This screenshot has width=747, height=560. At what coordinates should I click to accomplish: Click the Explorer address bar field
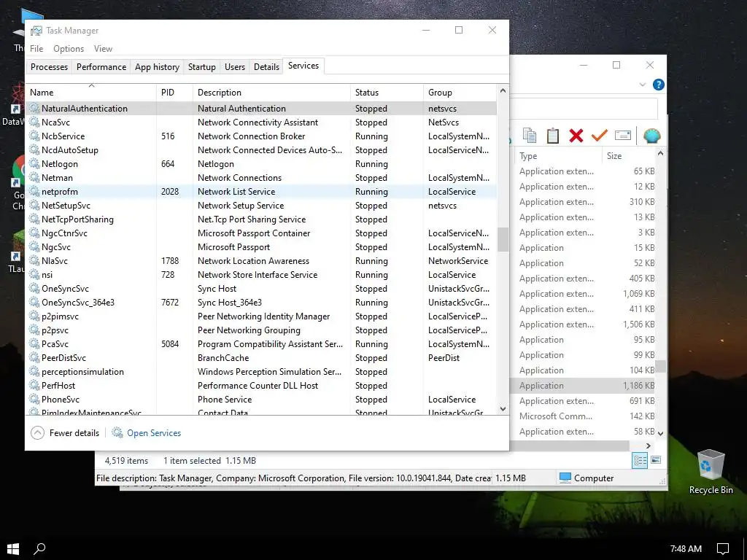[x=583, y=109]
